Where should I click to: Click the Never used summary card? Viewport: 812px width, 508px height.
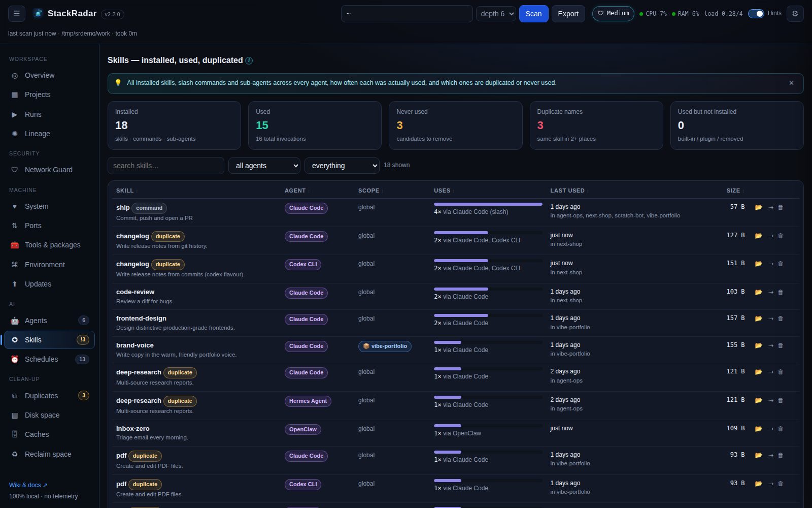[455, 125]
